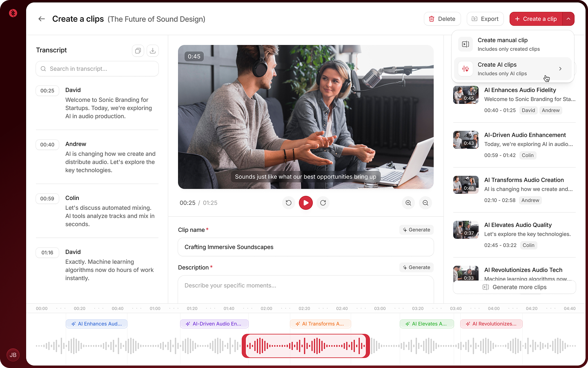Viewport: 588px width, 368px height.
Task: Select the AI Transforms A... marker on the timeline
Action: tap(320, 323)
